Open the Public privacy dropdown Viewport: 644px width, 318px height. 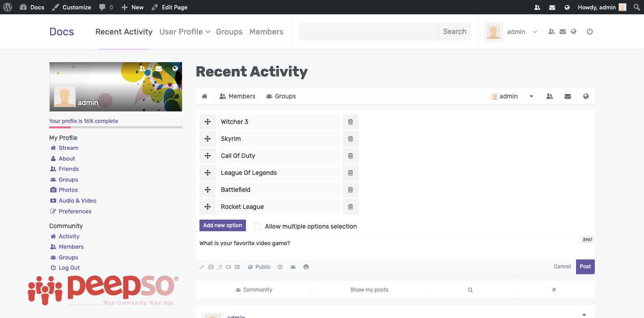259,267
